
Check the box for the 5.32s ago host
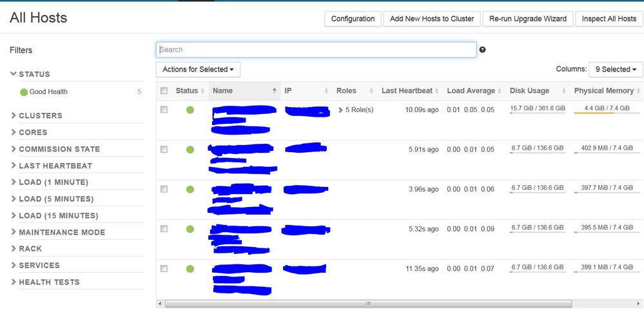click(164, 229)
